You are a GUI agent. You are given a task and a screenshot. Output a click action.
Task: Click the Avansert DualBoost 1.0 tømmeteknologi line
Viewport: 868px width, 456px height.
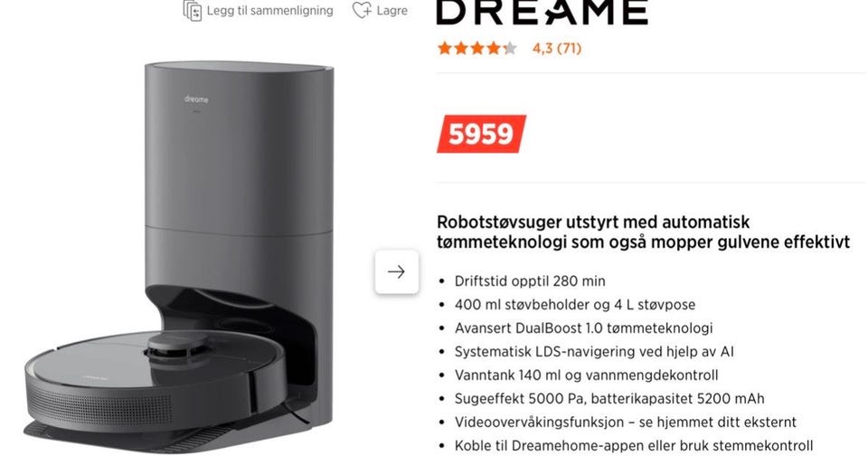(583, 328)
